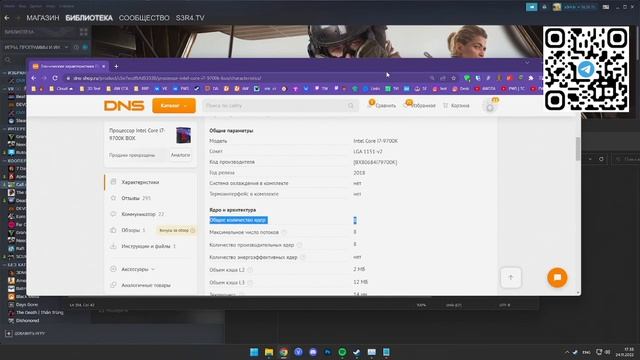Open the Каталог dropdown button
The width and height of the screenshot is (640, 360).
click(x=174, y=106)
